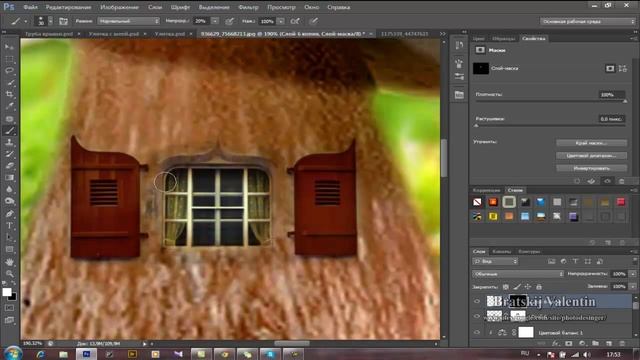Image resolution: width=640 pixels, height=360 pixels.
Task: Open the Фильтр menu
Action: pos(248,7)
